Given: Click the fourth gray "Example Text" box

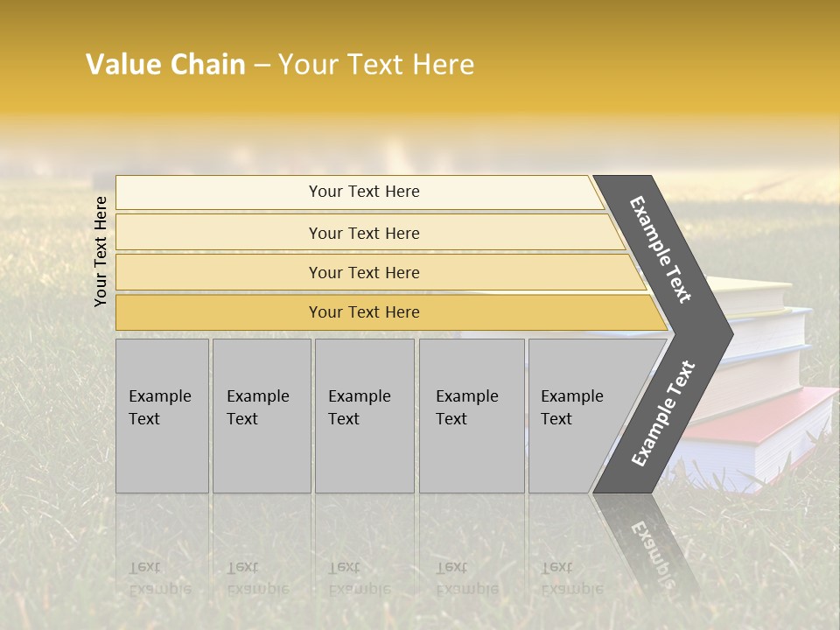Looking at the screenshot, I should 472,416.
